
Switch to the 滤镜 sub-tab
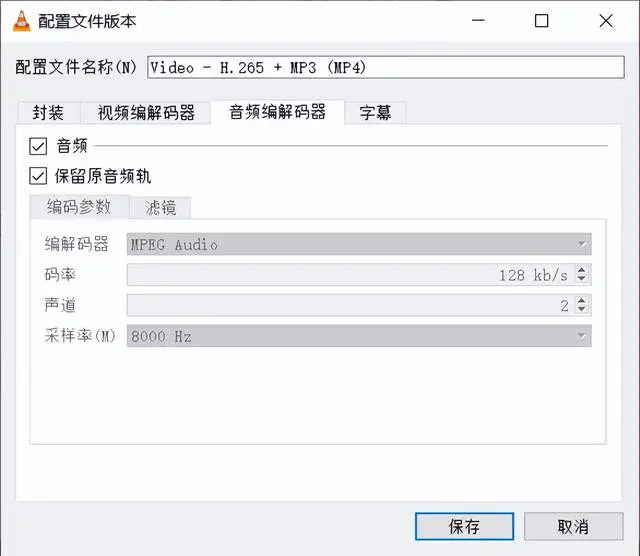point(160,208)
